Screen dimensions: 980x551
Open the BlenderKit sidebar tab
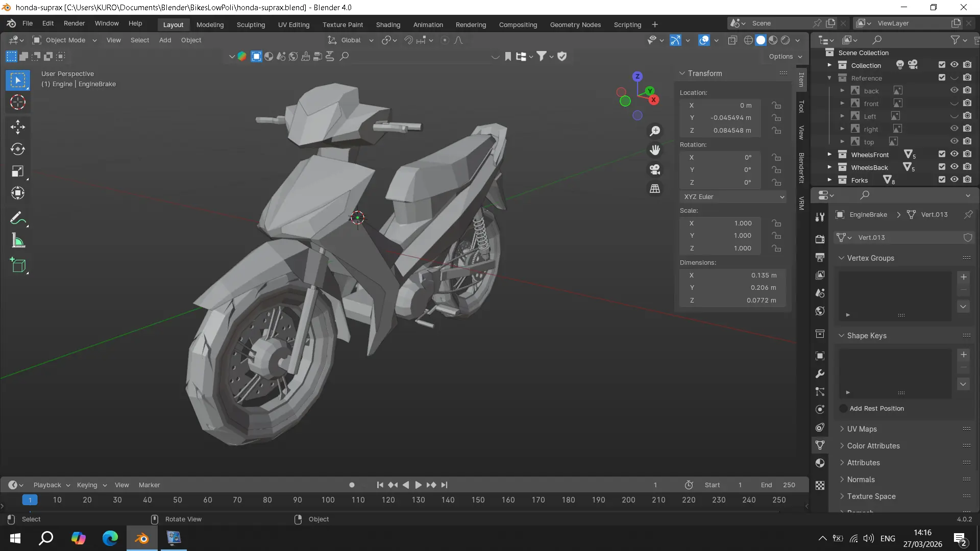(x=801, y=168)
